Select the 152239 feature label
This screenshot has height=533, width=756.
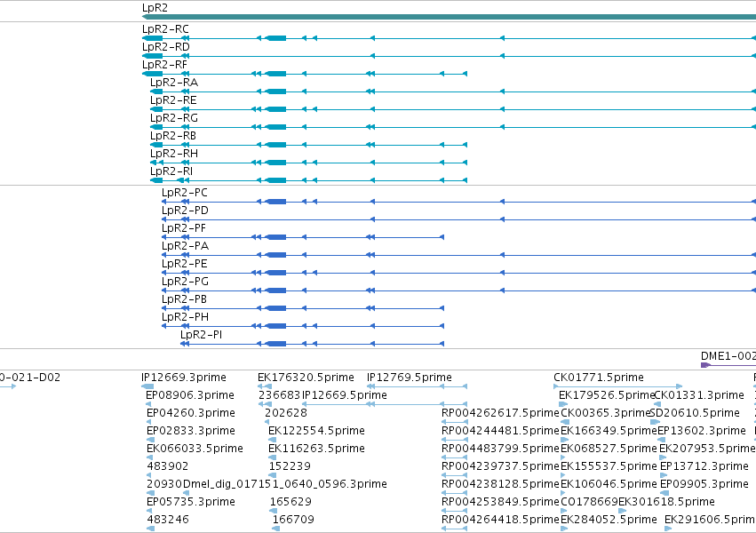click(290, 467)
